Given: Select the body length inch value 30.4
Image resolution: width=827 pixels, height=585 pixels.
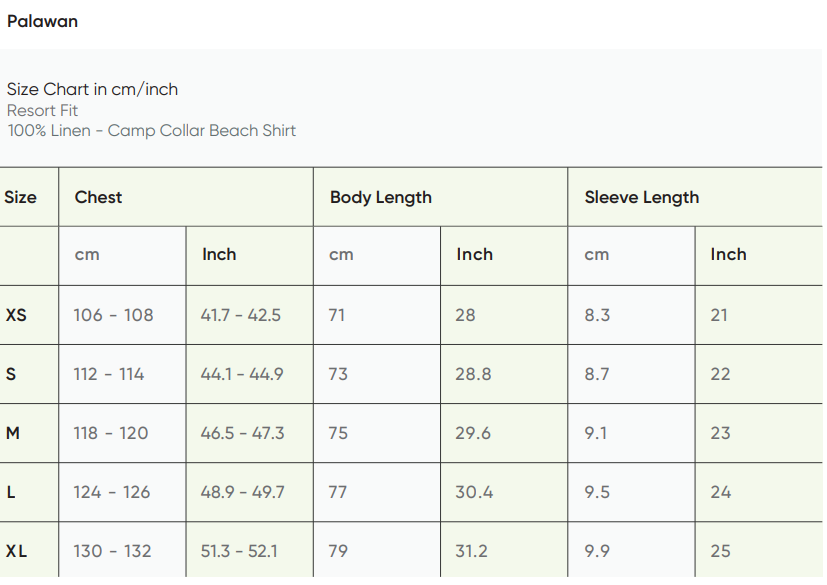Looking at the screenshot, I should [x=474, y=492].
